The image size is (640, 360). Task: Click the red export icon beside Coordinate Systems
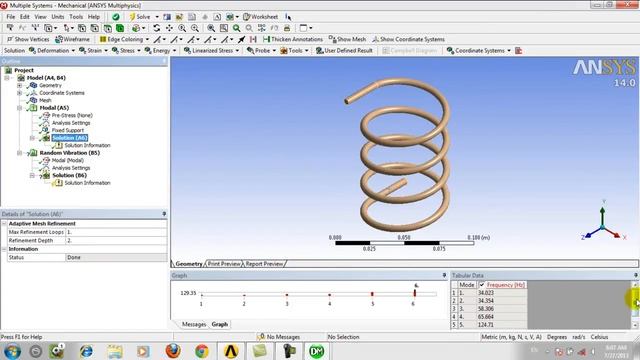518,51
